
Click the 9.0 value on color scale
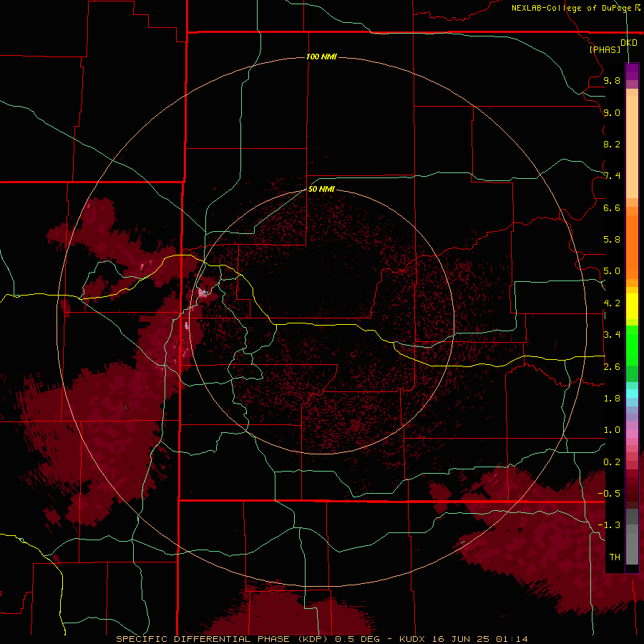pyautogui.click(x=612, y=112)
